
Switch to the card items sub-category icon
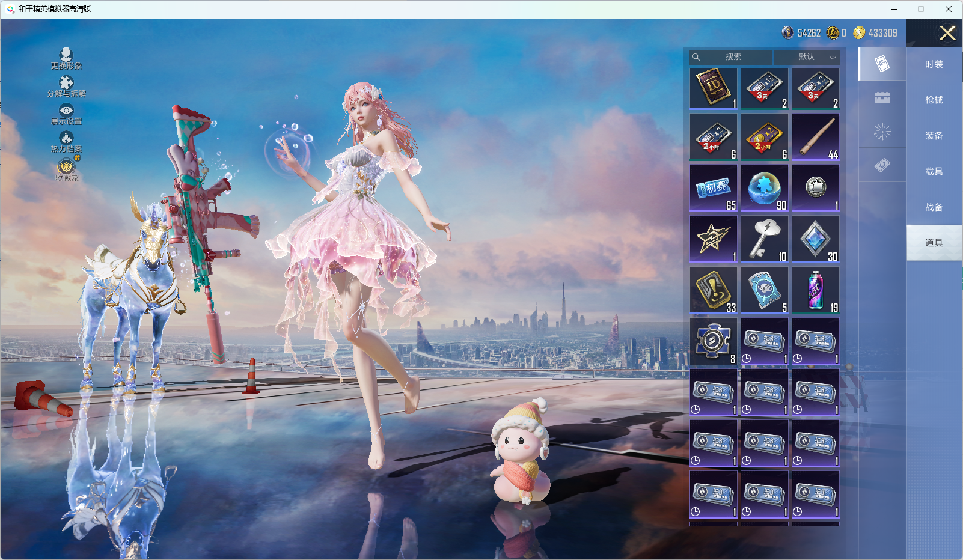click(x=882, y=64)
